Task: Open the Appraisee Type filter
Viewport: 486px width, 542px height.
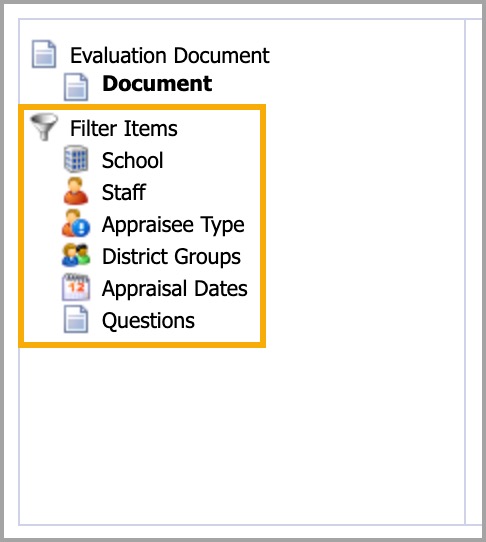Action: point(173,225)
